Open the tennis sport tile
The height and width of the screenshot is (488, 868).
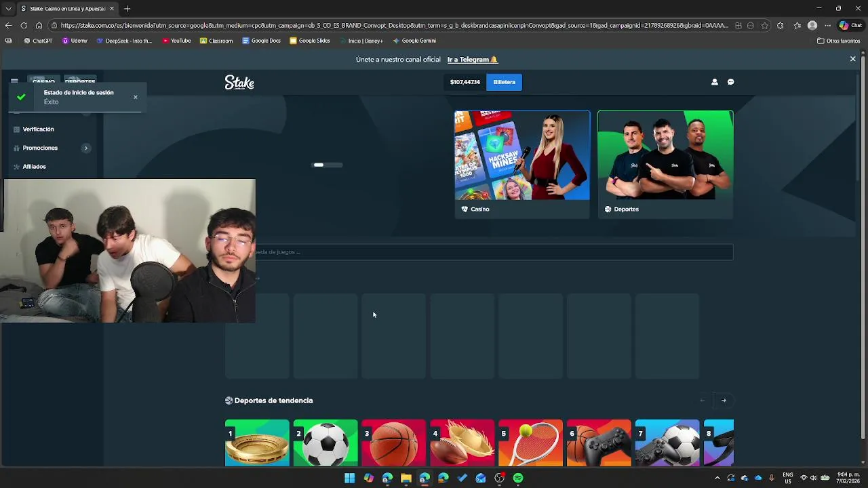click(530, 443)
